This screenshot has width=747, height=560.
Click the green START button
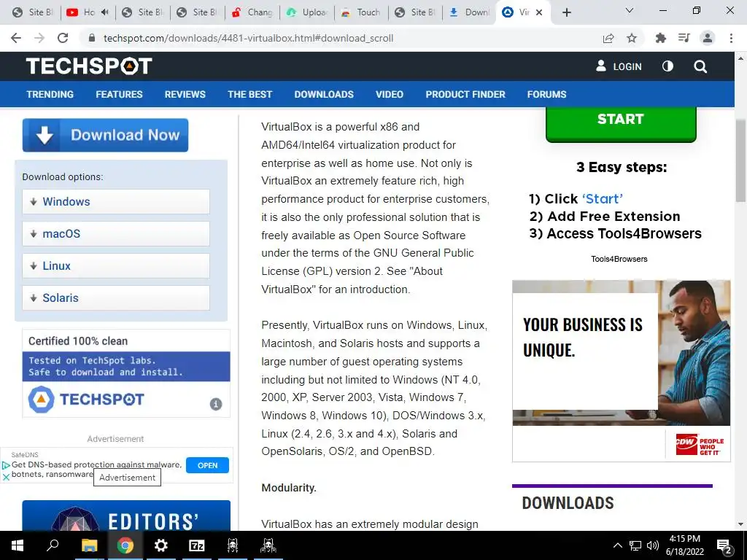[x=621, y=123]
